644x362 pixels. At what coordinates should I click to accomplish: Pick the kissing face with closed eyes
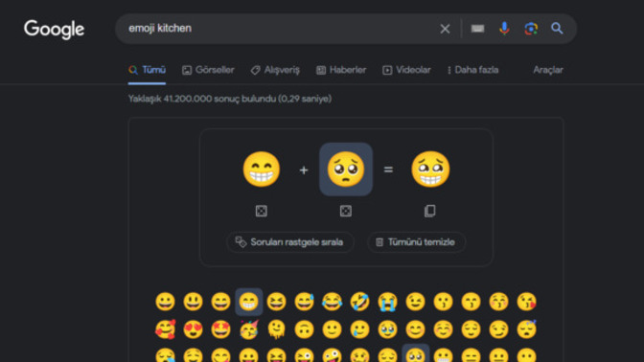(x=498, y=302)
